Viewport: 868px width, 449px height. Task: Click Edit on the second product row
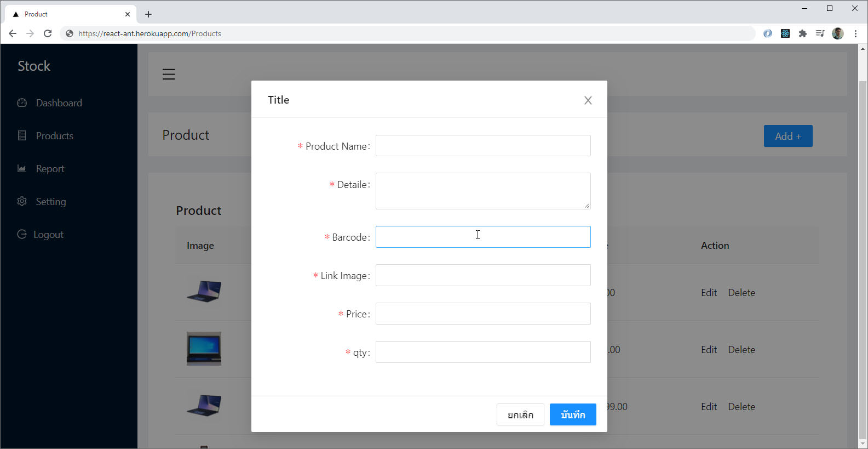click(709, 350)
